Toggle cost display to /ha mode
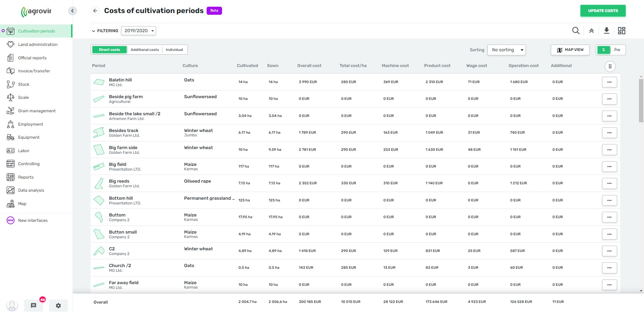Screen dimensions: 644x315 pos(617,50)
